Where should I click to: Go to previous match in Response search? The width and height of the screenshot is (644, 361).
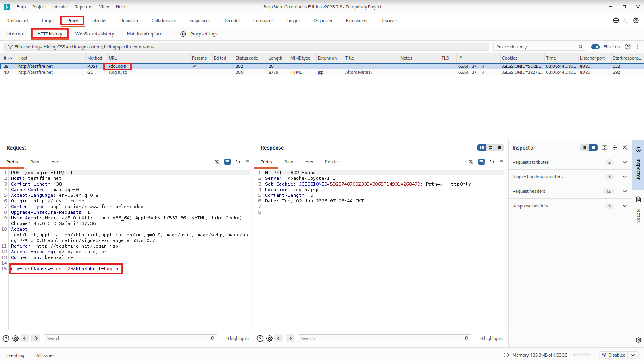click(279, 338)
